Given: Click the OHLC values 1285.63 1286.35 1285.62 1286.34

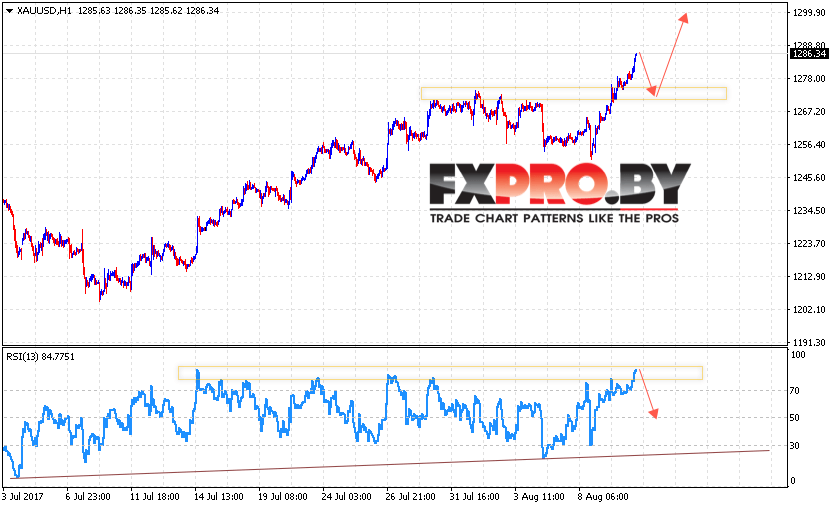Looking at the screenshot, I should pos(149,11).
